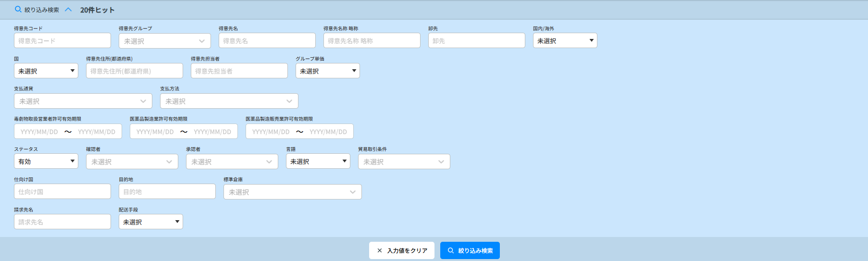Click the 請求先名 input field
The height and width of the screenshot is (261, 868).
pos(62,222)
